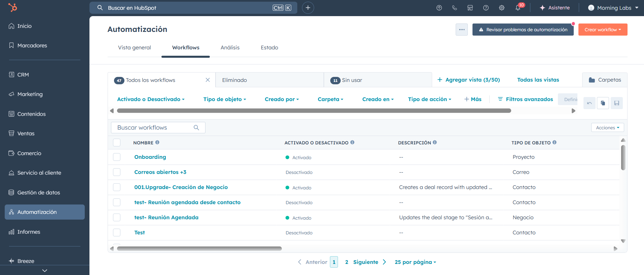Click the undo view changes icon
Viewport: 644px width, 275px height.
click(589, 103)
